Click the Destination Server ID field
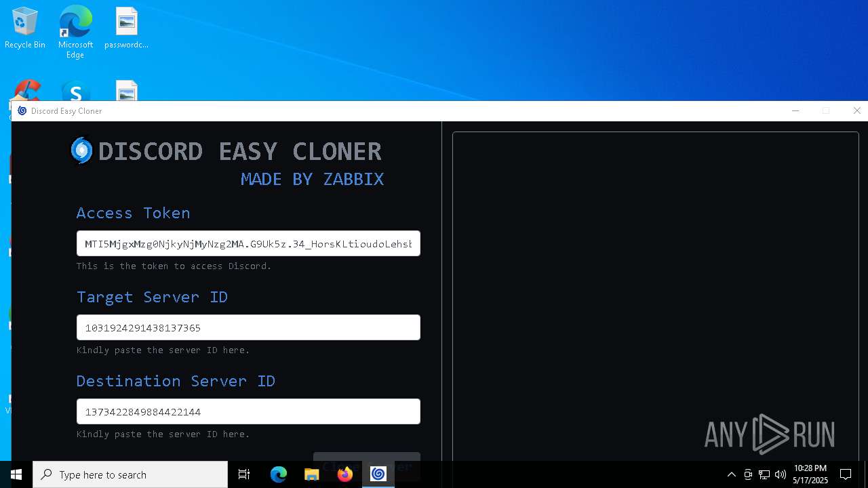The image size is (868, 488). [248, 411]
